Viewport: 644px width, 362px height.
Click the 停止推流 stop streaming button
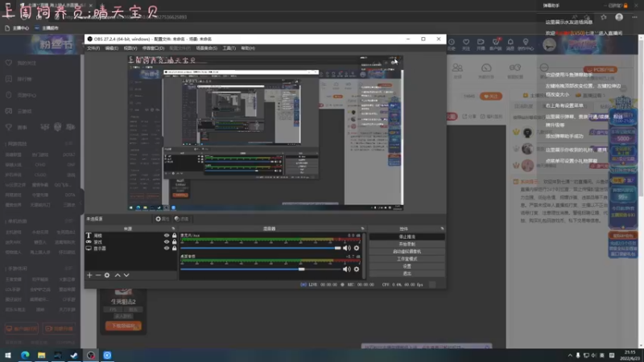tap(407, 237)
